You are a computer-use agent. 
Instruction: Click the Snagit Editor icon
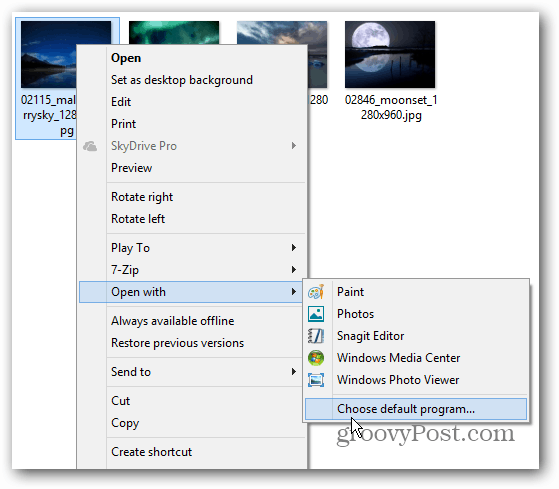pos(316,336)
